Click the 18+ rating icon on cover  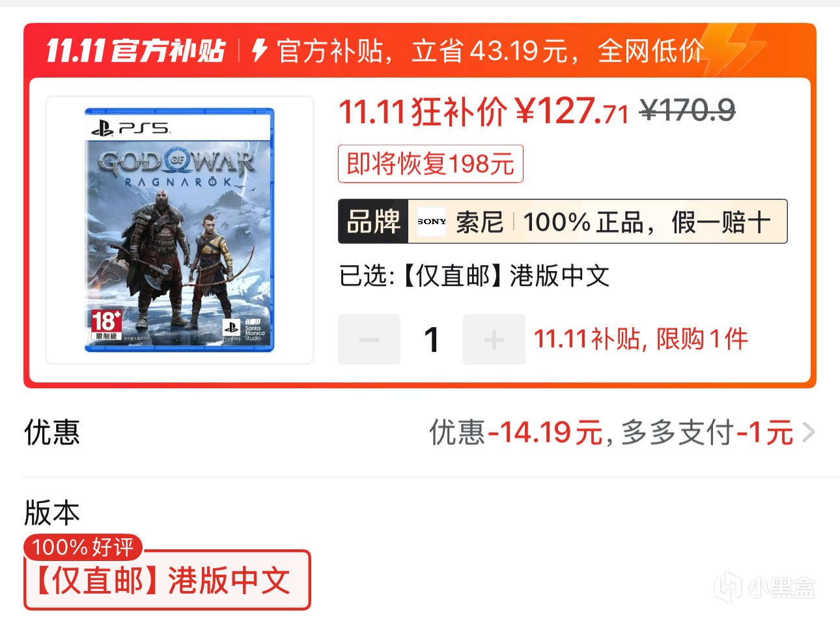(105, 324)
